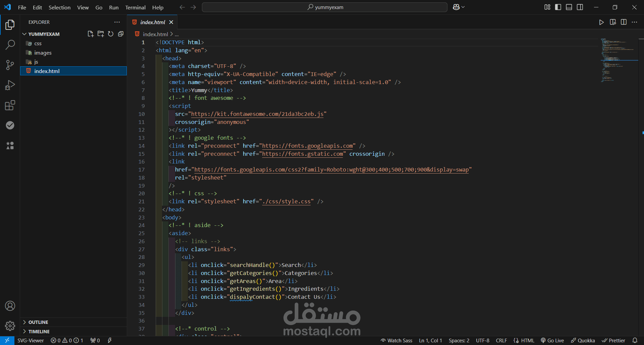Open breadcrumb ellipsis after index.html
This screenshot has width=644, height=345.
(x=177, y=34)
